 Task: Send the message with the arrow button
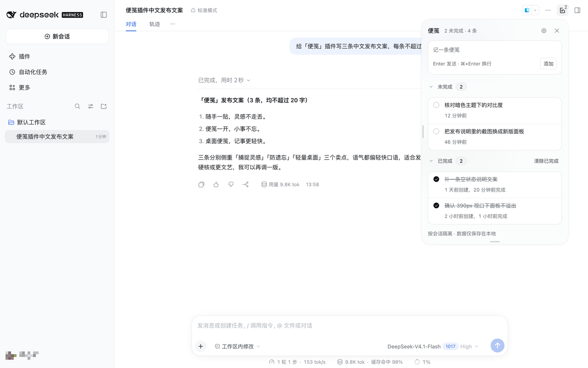[498, 345]
